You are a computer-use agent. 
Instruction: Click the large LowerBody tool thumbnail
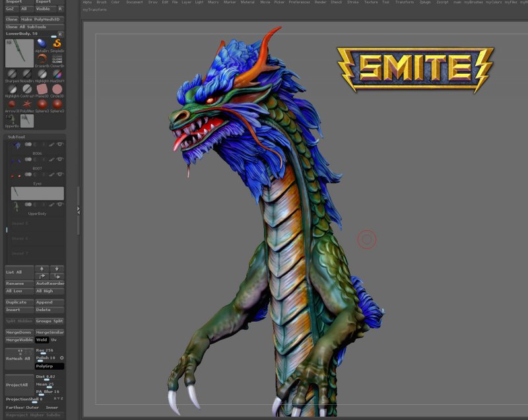point(19,53)
